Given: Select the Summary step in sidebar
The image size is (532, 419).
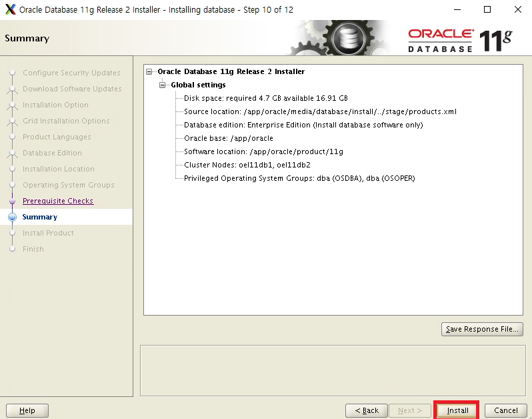Looking at the screenshot, I should (x=40, y=217).
